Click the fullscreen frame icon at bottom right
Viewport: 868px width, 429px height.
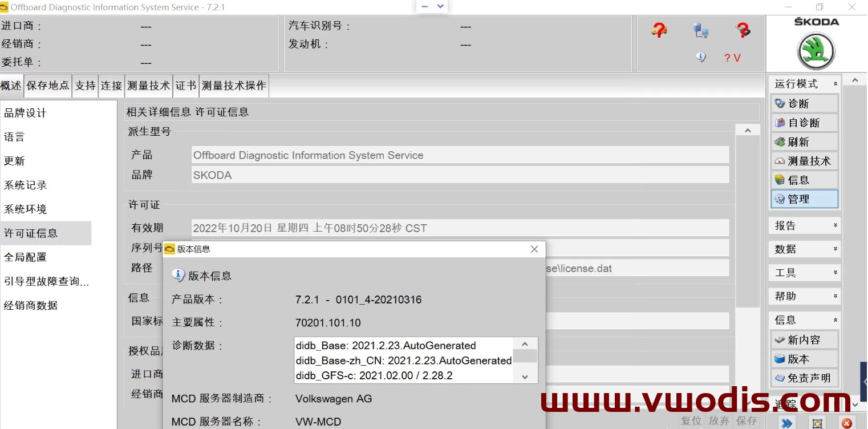tap(817, 423)
